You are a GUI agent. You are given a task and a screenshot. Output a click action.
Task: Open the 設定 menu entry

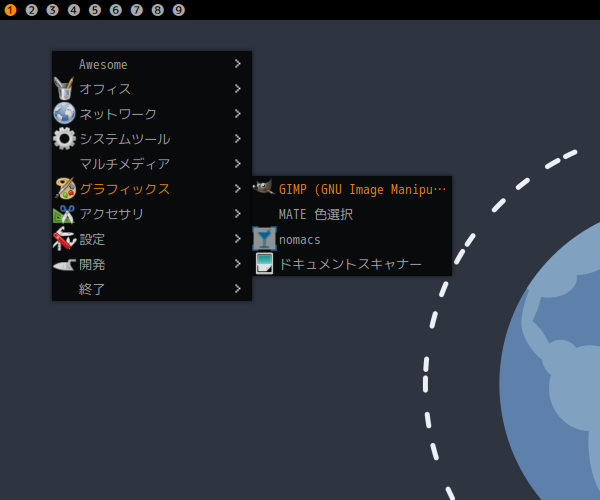(152, 239)
